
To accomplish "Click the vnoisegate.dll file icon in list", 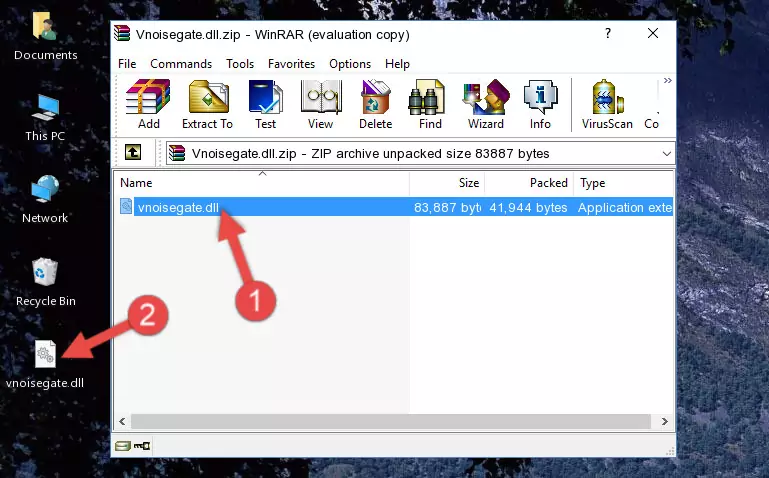I will [126, 206].
